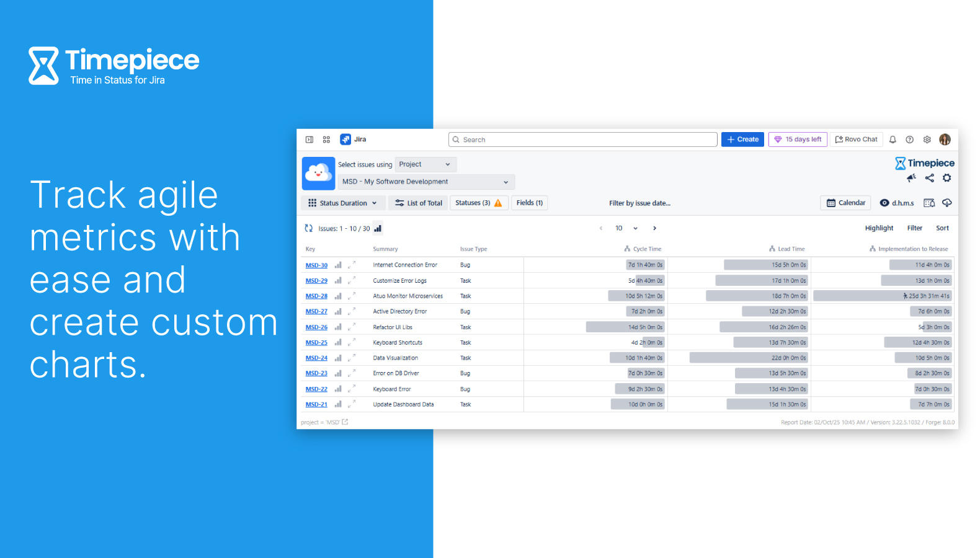Screen dimensions: 980x558
Task: Open the project = 'MSD' JQL external link
Action: click(x=345, y=422)
